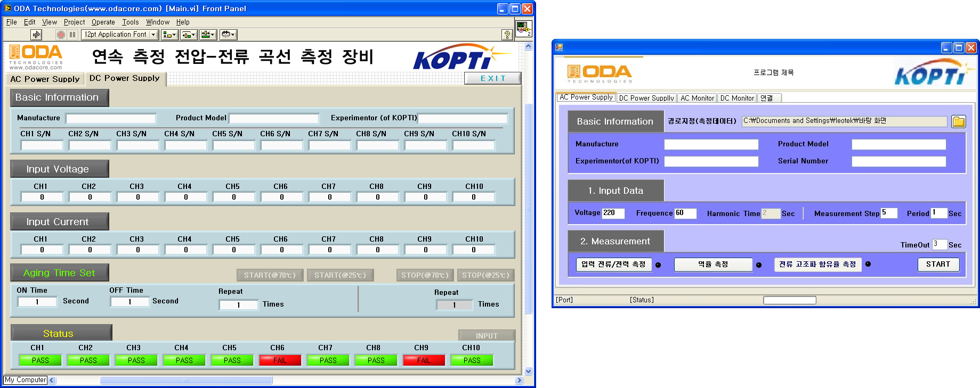Toggle the CH9 FAIL status indicator
Screen dimensions: 980x388
pos(424,360)
